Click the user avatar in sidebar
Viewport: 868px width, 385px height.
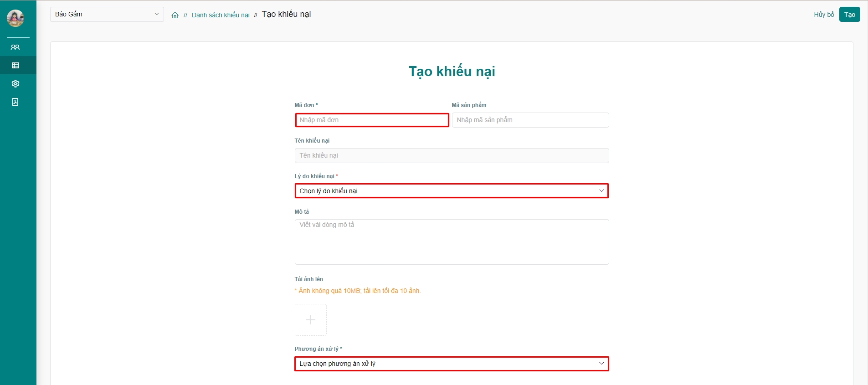(15, 18)
